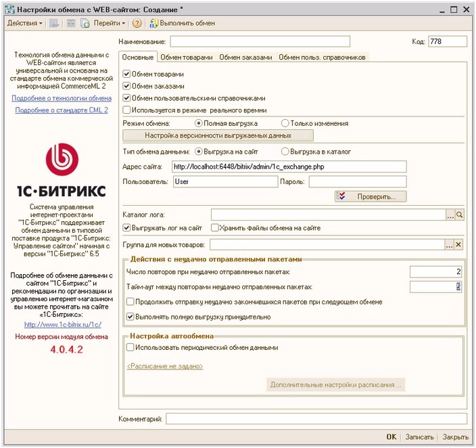The image size is (476, 448).
Task: Switch to the Обмен товарами tab
Action: point(187,57)
